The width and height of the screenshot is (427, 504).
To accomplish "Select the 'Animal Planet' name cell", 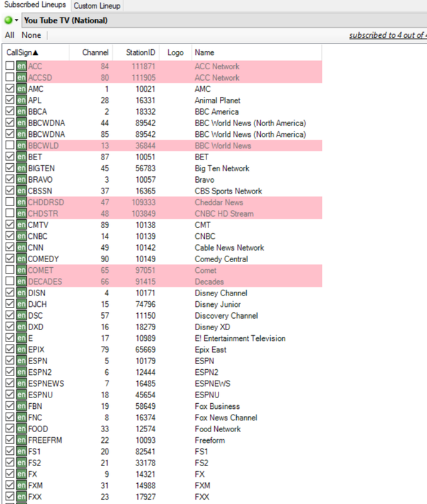I will point(217,100).
